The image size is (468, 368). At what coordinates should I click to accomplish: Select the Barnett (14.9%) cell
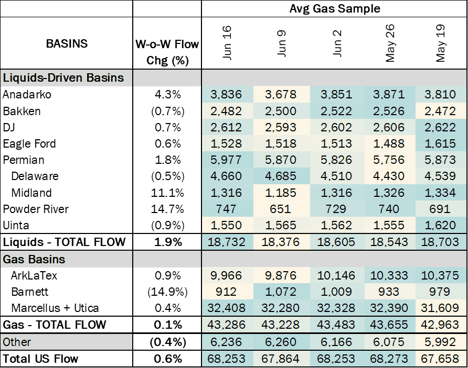pyautogui.click(x=167, y=292)
